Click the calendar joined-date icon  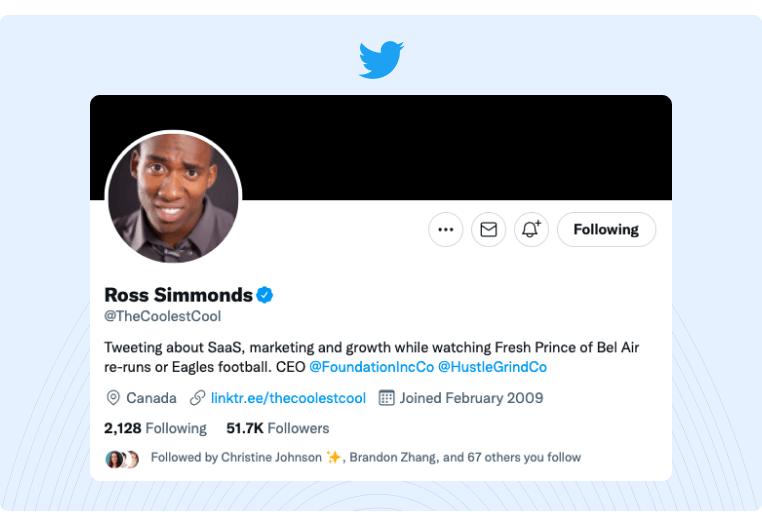[x=387, y=398]
